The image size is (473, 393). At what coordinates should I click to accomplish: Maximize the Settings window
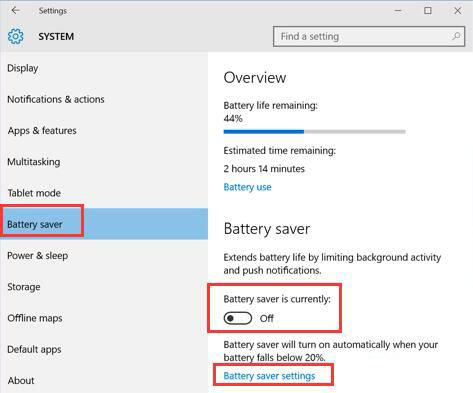pos(428,11)
